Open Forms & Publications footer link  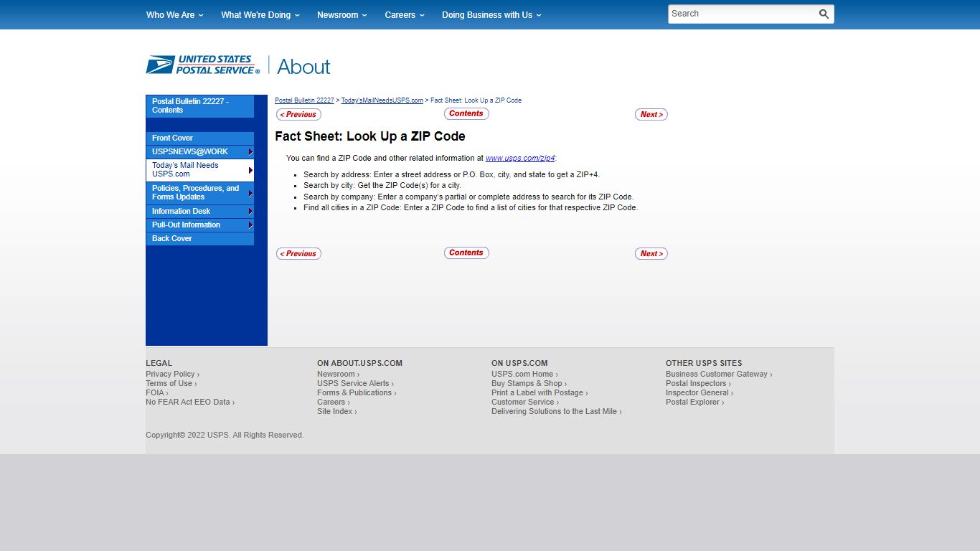(x=357, y=393)
